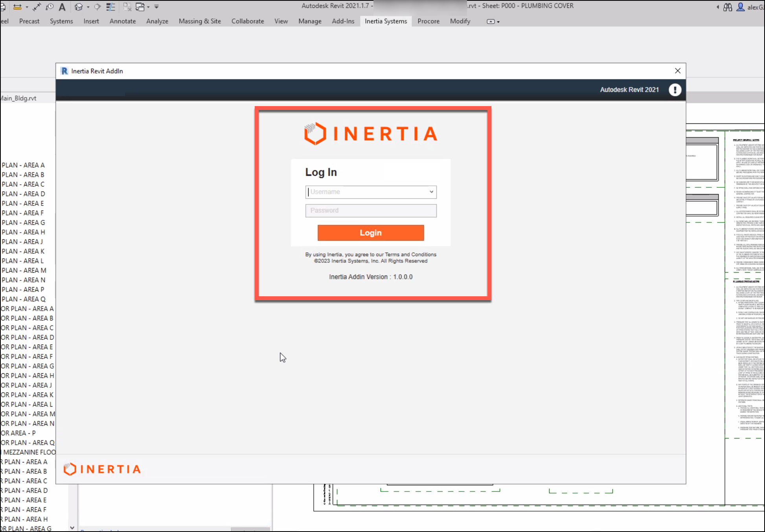Click the orange Login button

click(x=371, y=233)
